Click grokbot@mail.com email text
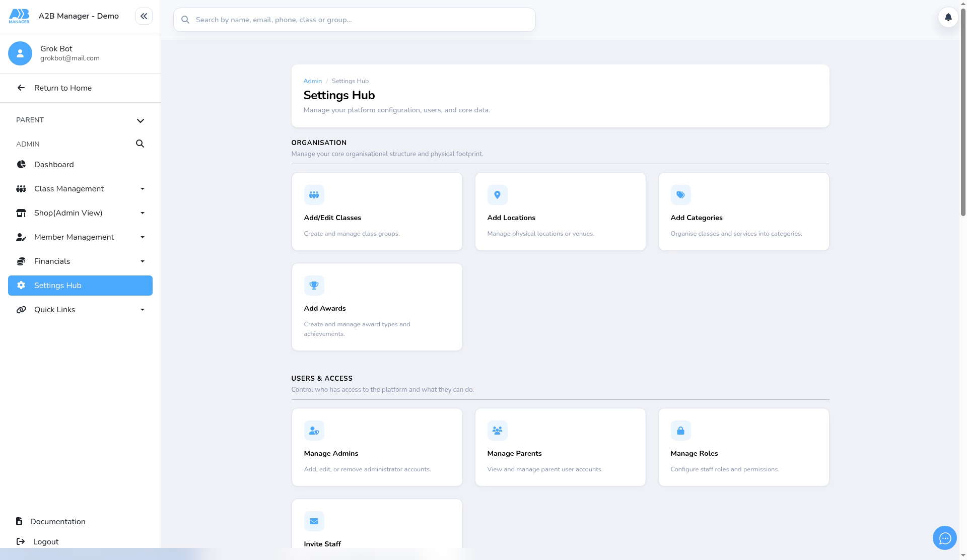 70,58
